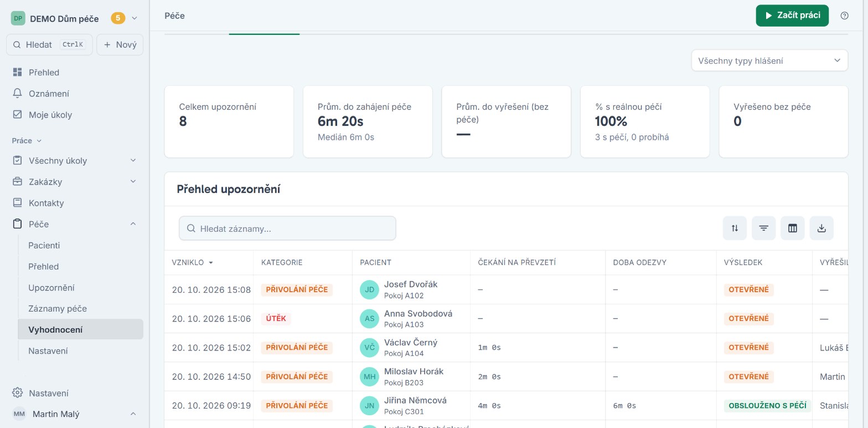Viewport: 868px width, 428px height.
Task: Open Upozornění in the Péče submenu
Action: point(51,287)
